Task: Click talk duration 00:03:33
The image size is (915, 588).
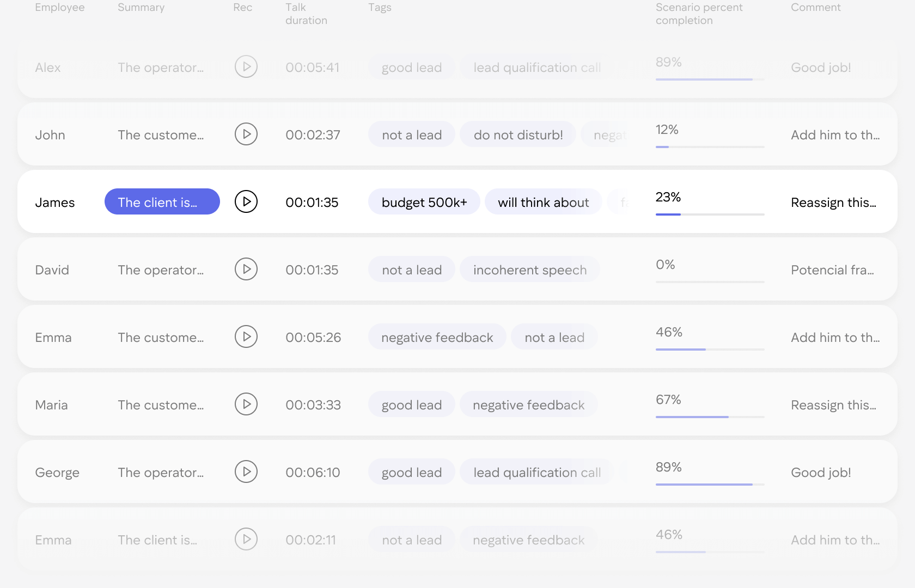Action: pos(313,405)
